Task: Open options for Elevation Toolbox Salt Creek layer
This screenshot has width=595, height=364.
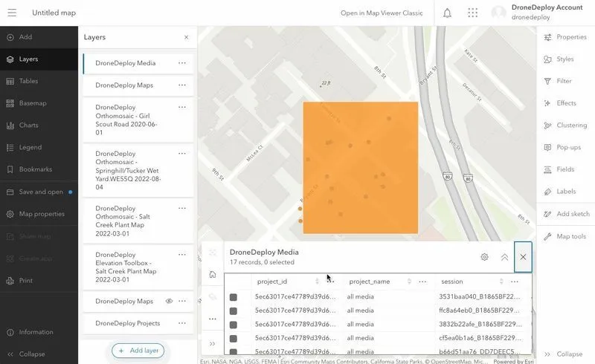Action: tap(182, 254)
